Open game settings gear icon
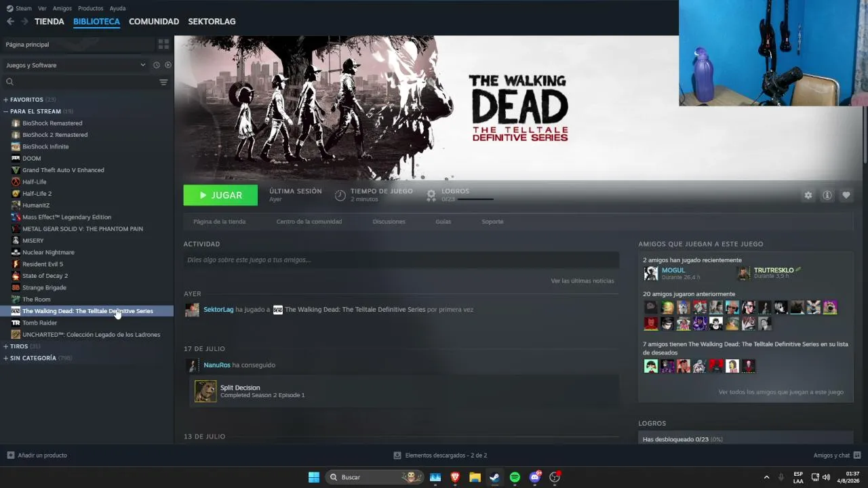This screenshot has height=488, width=868. tap(808, 195)
